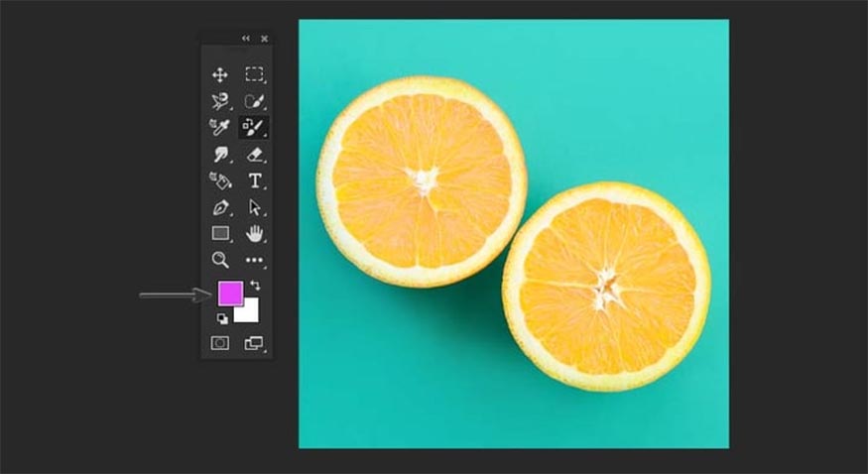Select the Quick Selection brush tool
The width and height of the screenshot is (868, 474).
(254, 101)
